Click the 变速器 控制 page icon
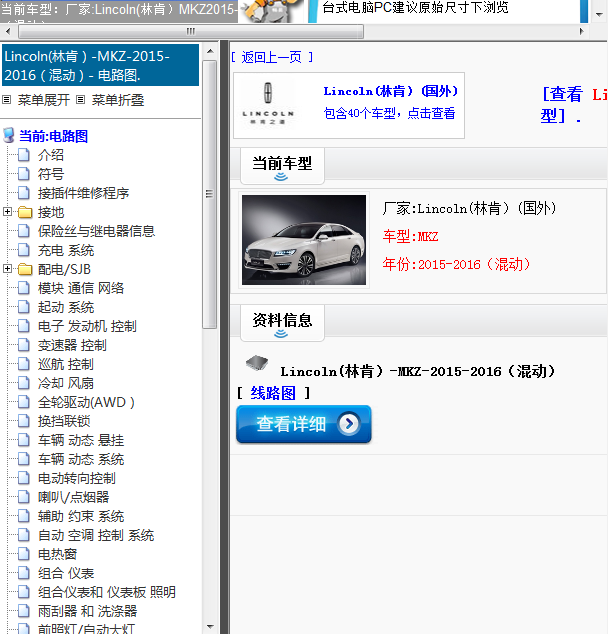608x634 pixels. (24, 344)
